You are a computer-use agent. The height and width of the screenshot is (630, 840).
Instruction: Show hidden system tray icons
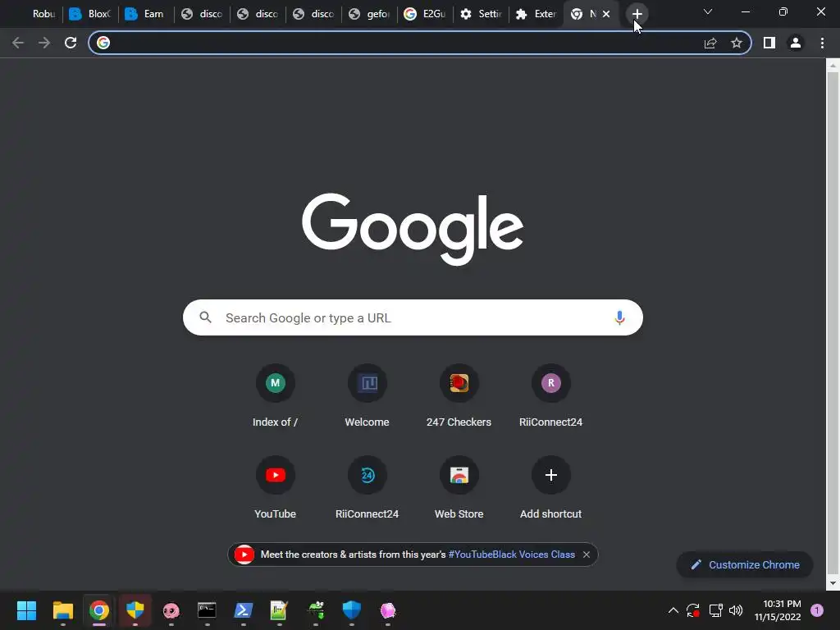[673, 610]
